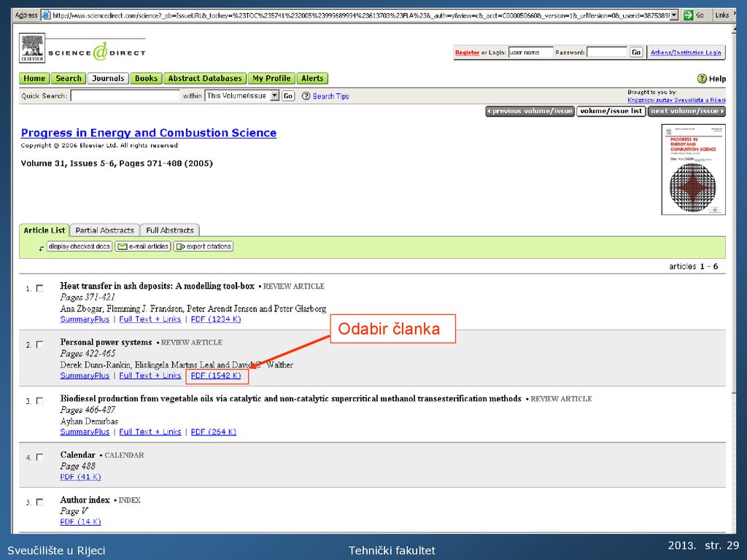Open the Help question-mark icon

click(x=702, y=79)
